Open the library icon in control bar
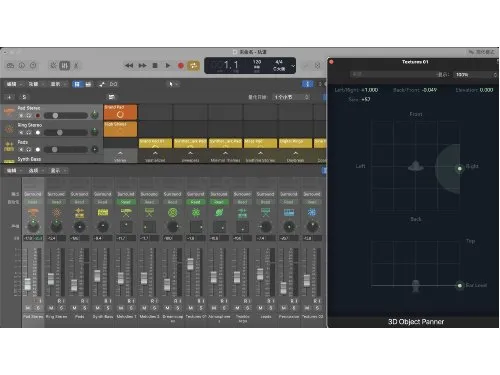 (x=11, y=66)
